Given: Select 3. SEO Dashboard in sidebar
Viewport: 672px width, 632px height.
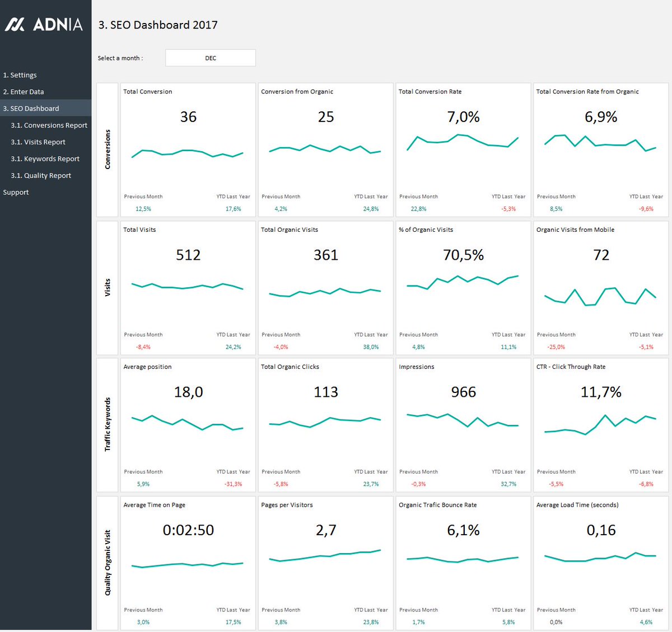Looking at the screenshot, I should (31, 108).
